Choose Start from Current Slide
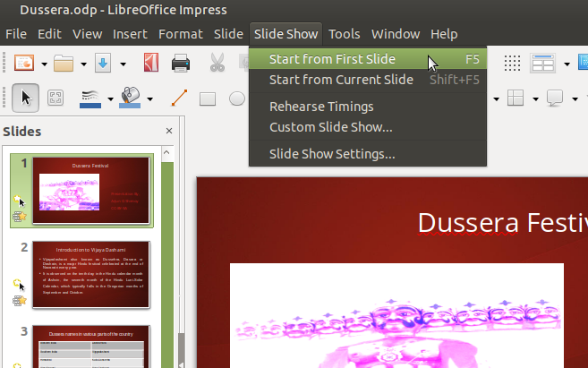This screenshot has width=588, height=368. [x=368, y=80]
